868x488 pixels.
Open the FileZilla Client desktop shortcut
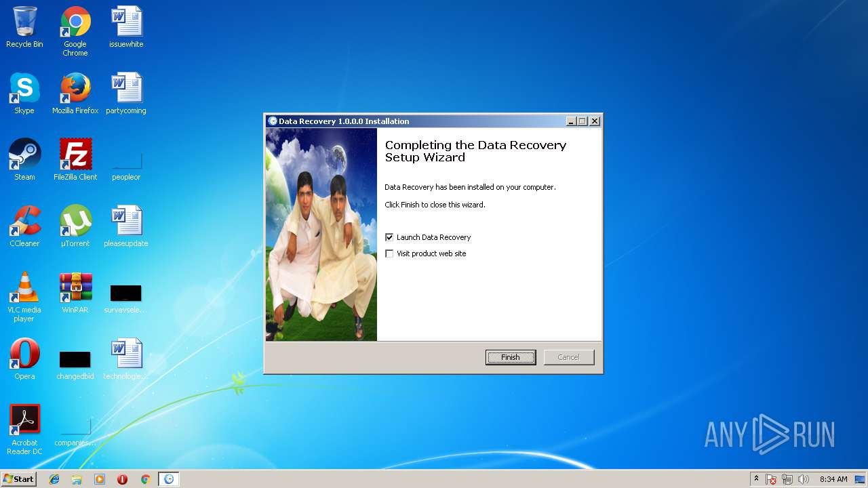[75, 160]
